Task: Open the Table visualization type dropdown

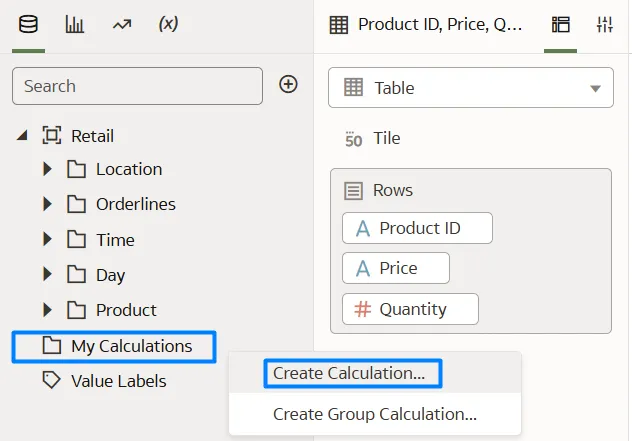Action: coord(470,88)
